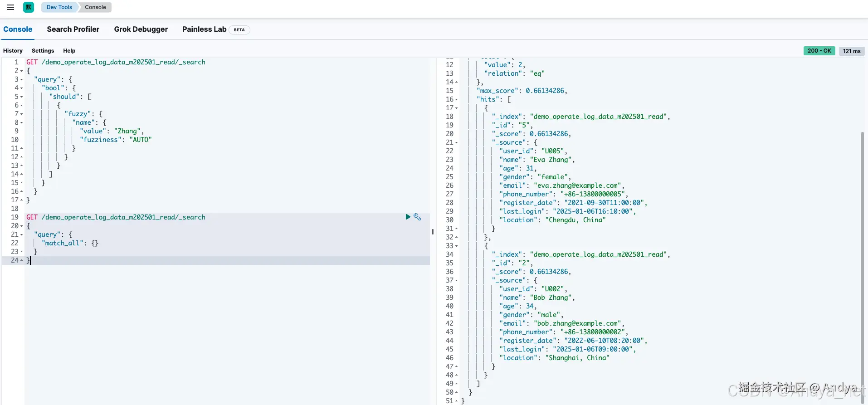The width and height of the screenshot is (868, 405).
Task: Click the green space avatar icon
Action: coord(29,7)
